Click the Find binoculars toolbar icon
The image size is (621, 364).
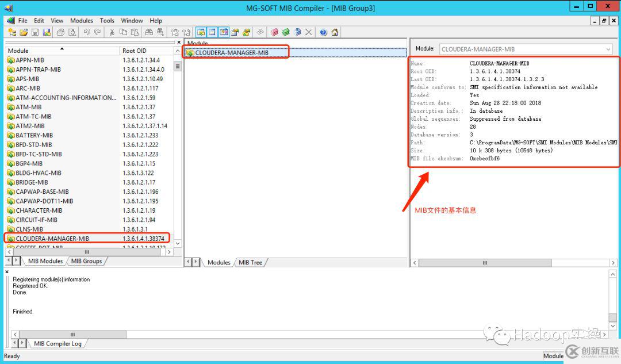[149, 32]
